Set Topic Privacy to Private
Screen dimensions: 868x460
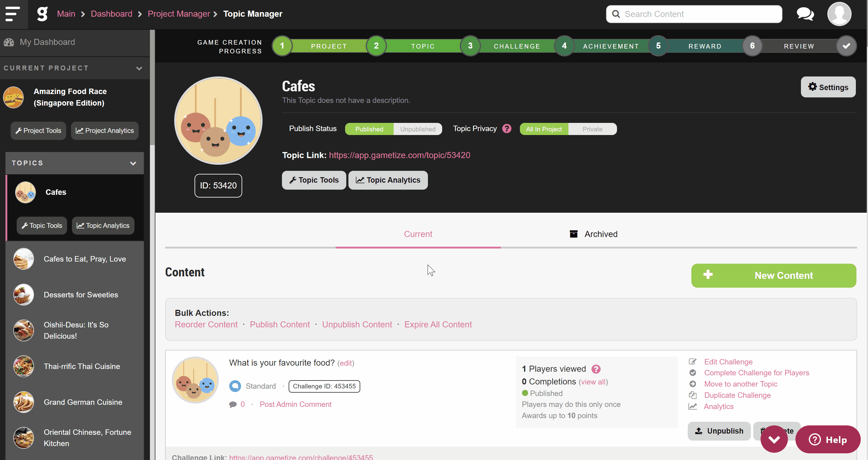(592, 129)
